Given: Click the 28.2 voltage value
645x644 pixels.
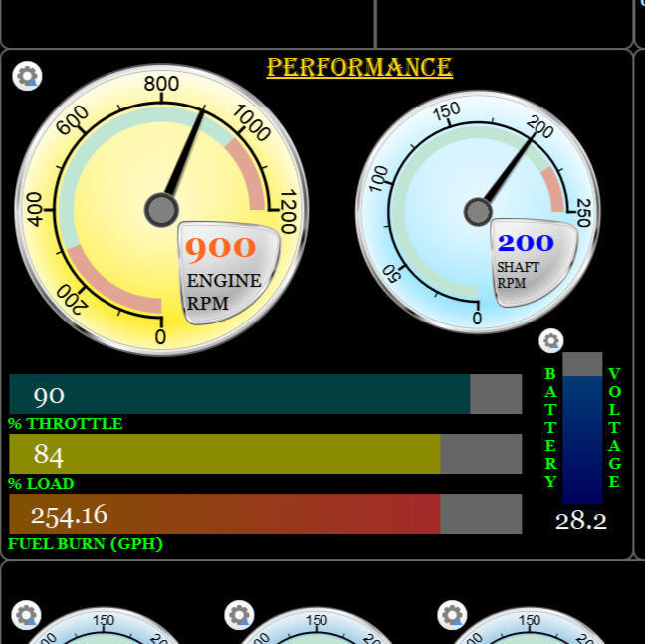Looking at the screenshot, I should click(x=581, y=521).
